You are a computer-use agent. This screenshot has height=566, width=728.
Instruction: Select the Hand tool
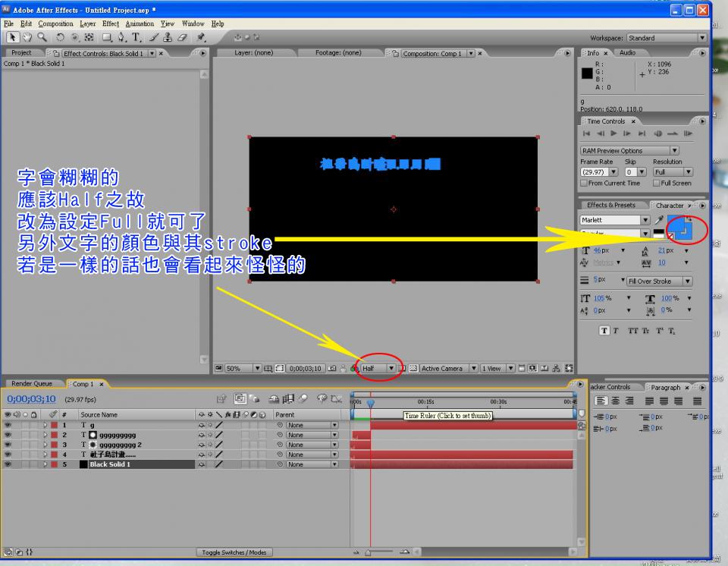[27, 36]
